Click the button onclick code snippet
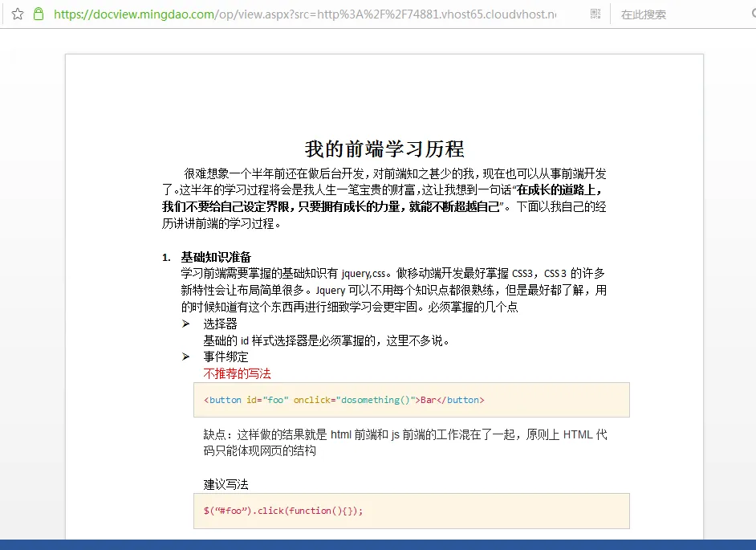756x550 pixels. pyautogui.click(x=343, y=400)
